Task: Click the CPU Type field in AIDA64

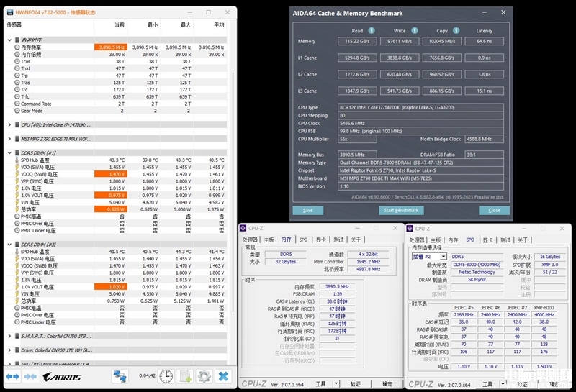Action: pos(420,108)
